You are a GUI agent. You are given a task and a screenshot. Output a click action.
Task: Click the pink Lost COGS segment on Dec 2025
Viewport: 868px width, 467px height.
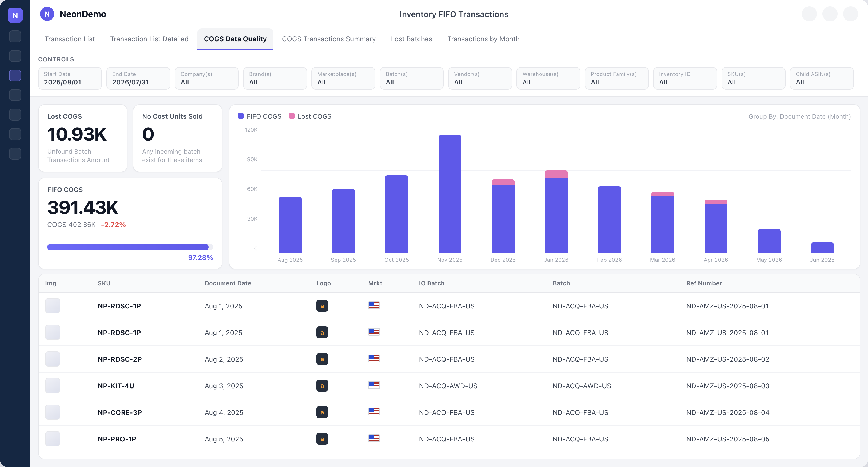[x=503, y=182]
